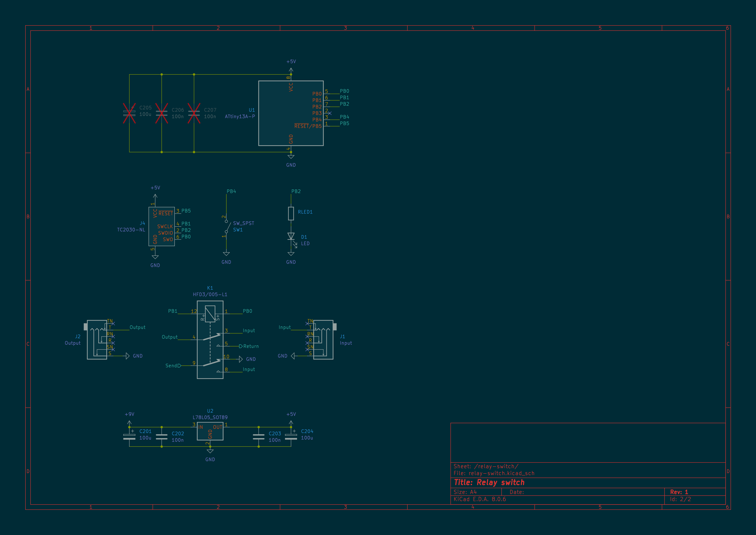Click the D1 LED diode symbol

[291, 236]
